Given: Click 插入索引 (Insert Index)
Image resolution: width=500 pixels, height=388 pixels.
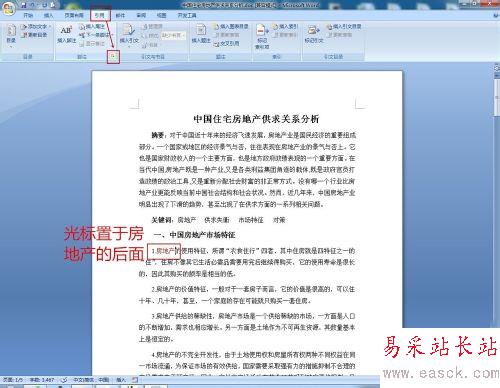Looking at the screenshot, I should (285, 26).
